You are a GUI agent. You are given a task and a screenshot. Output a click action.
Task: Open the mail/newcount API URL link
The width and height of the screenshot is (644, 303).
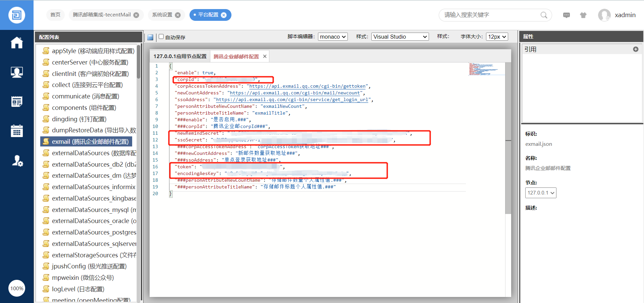[295, 93]
